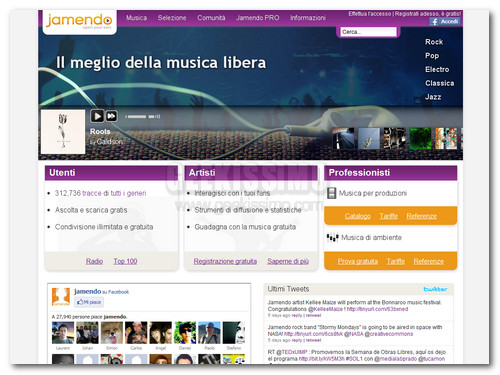Click the equalizer icon beside Musica di ambiente

coord(332,237)
